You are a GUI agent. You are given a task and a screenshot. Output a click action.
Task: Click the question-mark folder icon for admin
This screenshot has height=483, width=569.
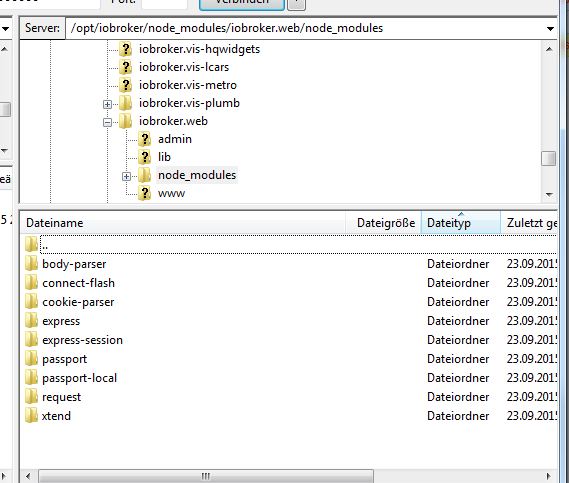tap(144, 139)
